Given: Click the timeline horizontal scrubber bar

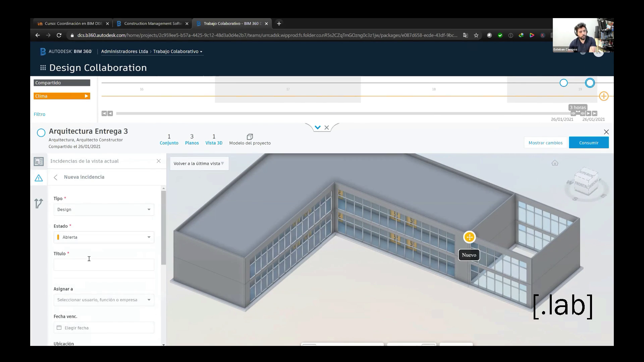Looking at the screenshot, I should pyautogui.click(x=335, y=114).
